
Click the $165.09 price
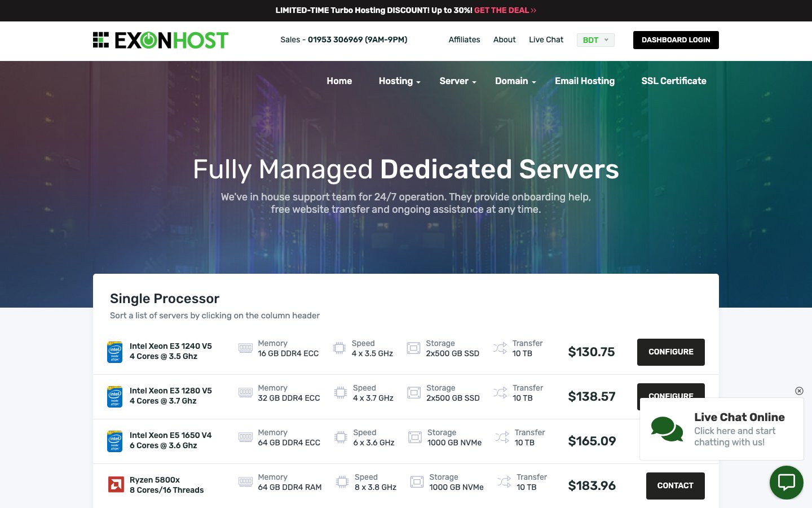click(592, 441)
